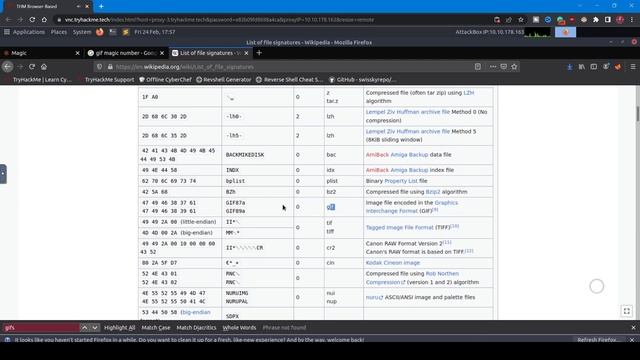Image resolution: width=640 pixels, height=360 pixels.
Task: Open the Offline CyberChef bookmark
Action: (165, 80)
